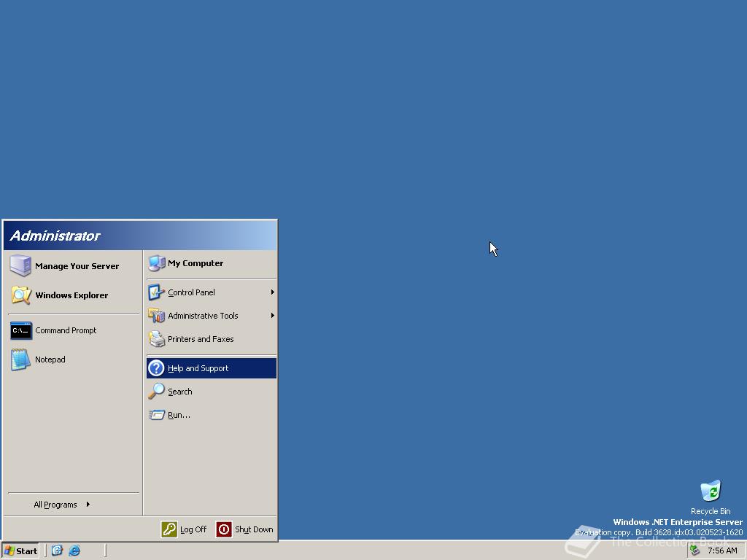Click the My Computer label text
The width and height of the screenshot is (747, 560).
tap(196, 263)
